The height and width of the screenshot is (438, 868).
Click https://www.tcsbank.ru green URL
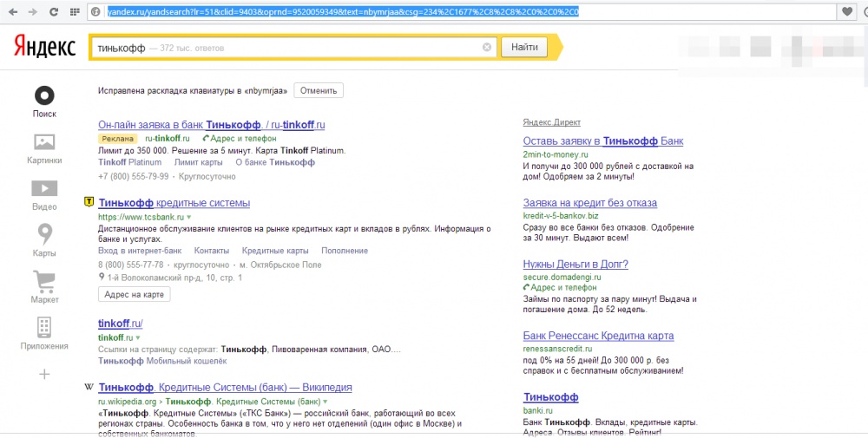[141, 218]
